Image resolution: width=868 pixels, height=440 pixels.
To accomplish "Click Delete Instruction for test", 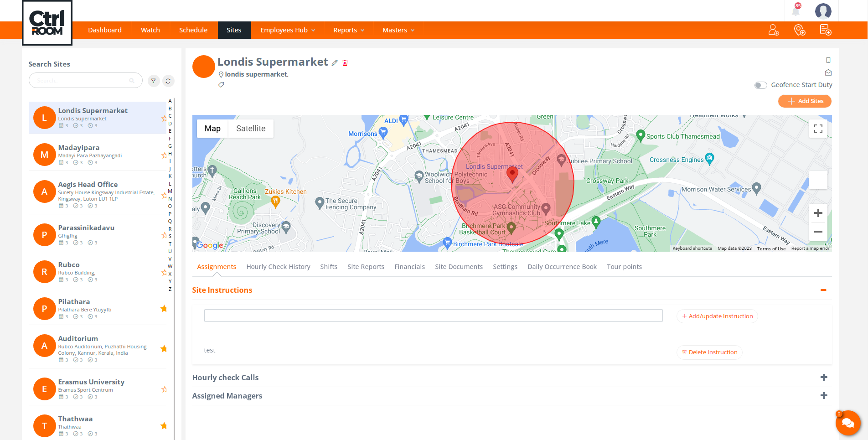I will (x=709, y=352).
